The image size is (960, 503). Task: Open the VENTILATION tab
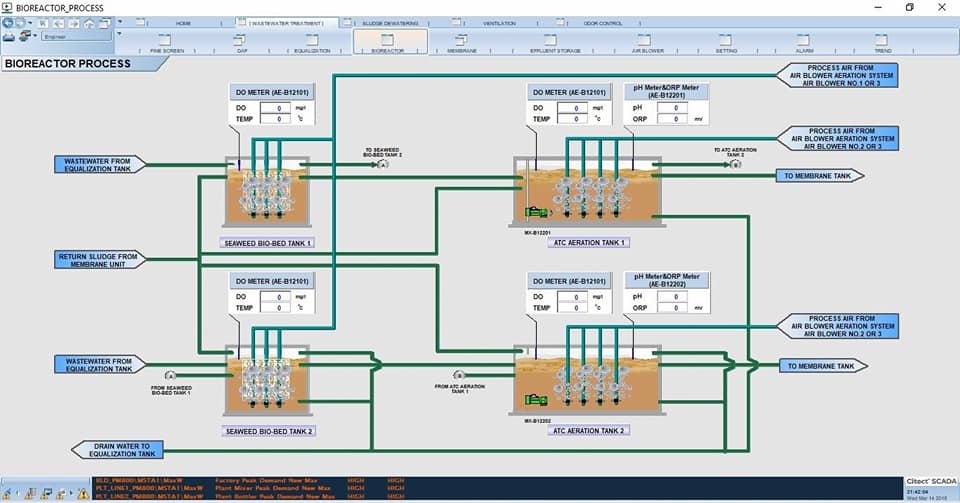click(500, 23)
